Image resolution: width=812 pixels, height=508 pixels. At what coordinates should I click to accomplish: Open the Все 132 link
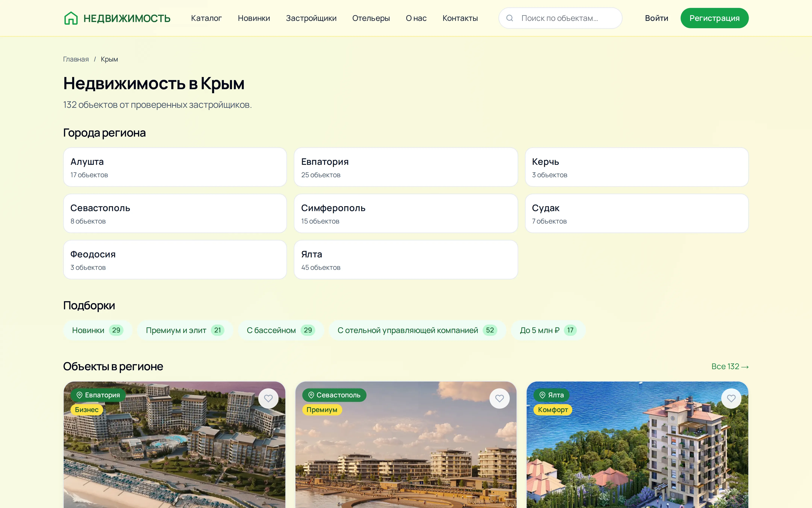(x=730, y=367)
